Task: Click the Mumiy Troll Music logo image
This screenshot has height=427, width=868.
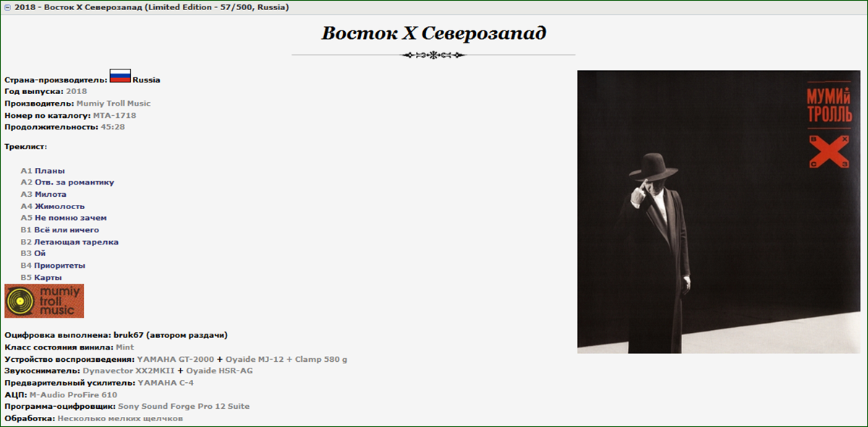Action: tap(44, 300)
